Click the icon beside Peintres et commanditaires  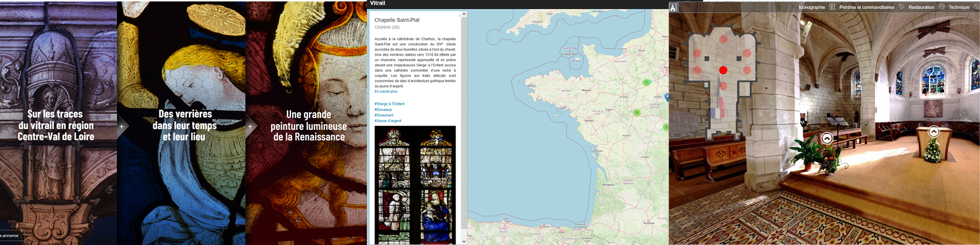901,6
